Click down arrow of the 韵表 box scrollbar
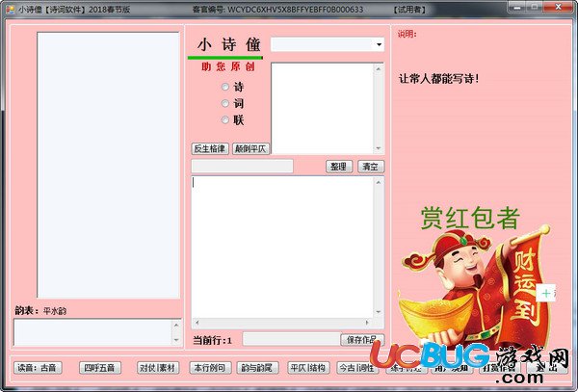Image resolution: width=578 pixels, height=392 pixels. (x=176, y=340)
